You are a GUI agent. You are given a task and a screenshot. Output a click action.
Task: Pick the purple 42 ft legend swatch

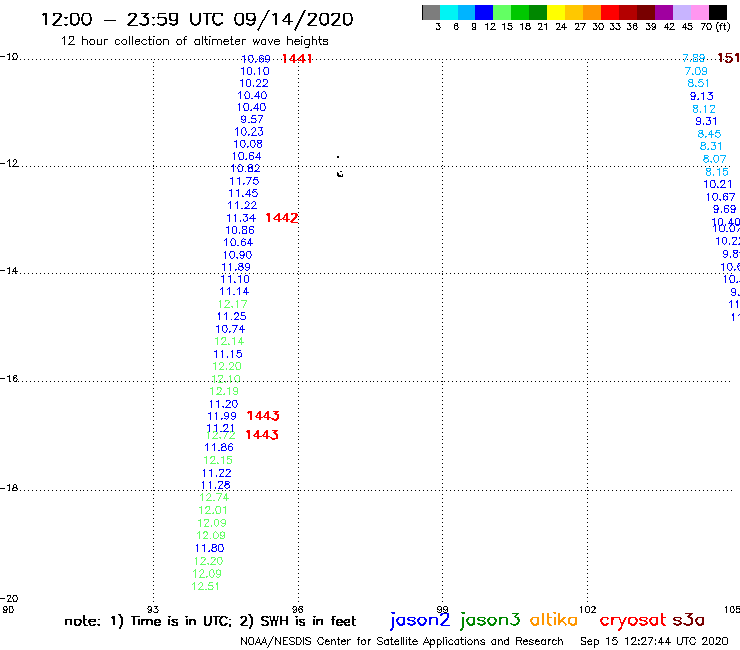tap(663, 12)
